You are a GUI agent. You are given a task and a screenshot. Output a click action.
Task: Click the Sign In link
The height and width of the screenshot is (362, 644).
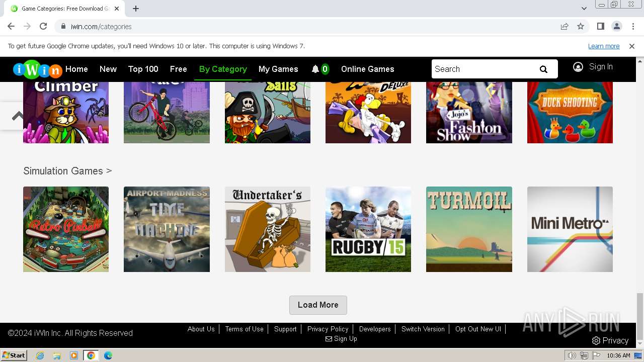(601, 67)
